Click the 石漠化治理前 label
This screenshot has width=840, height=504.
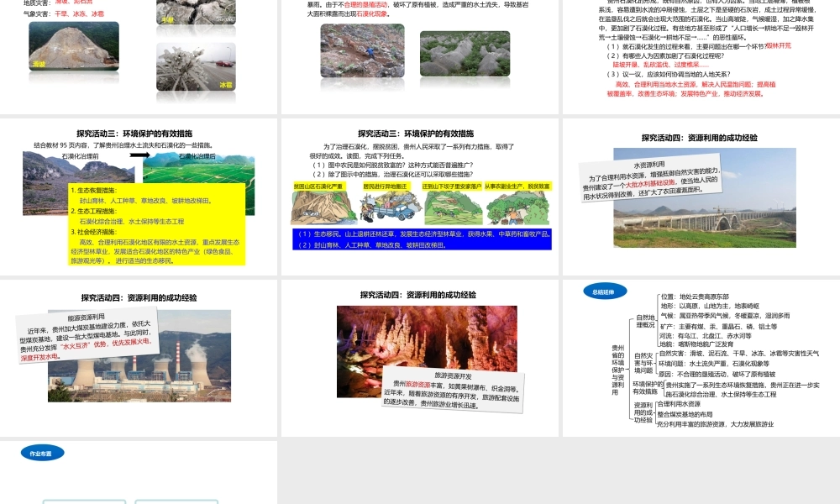(x=81, y=156)
